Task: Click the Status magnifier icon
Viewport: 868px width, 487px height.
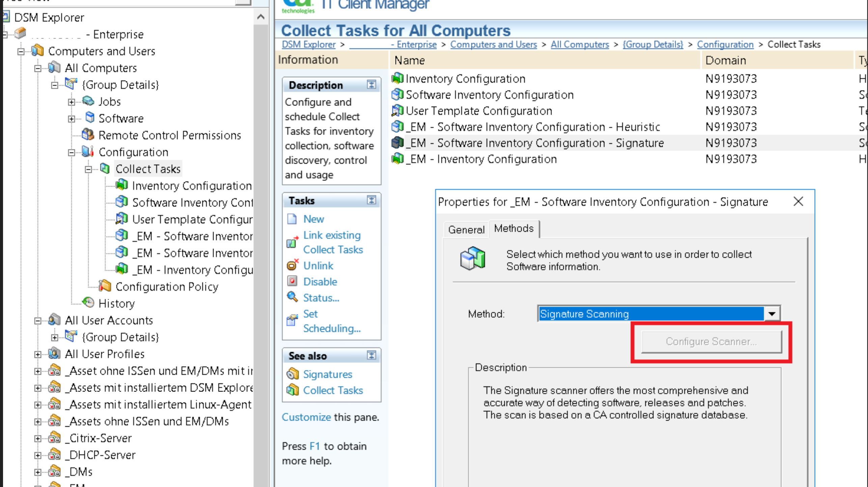Action: (x=292, y=297)
